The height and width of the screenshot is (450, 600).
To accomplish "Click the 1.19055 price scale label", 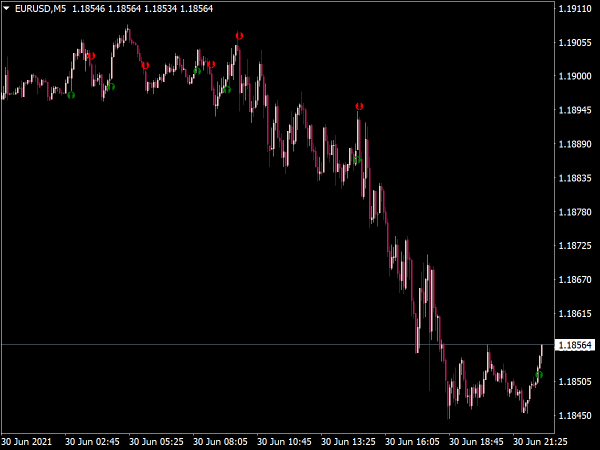I will [575, 42].
